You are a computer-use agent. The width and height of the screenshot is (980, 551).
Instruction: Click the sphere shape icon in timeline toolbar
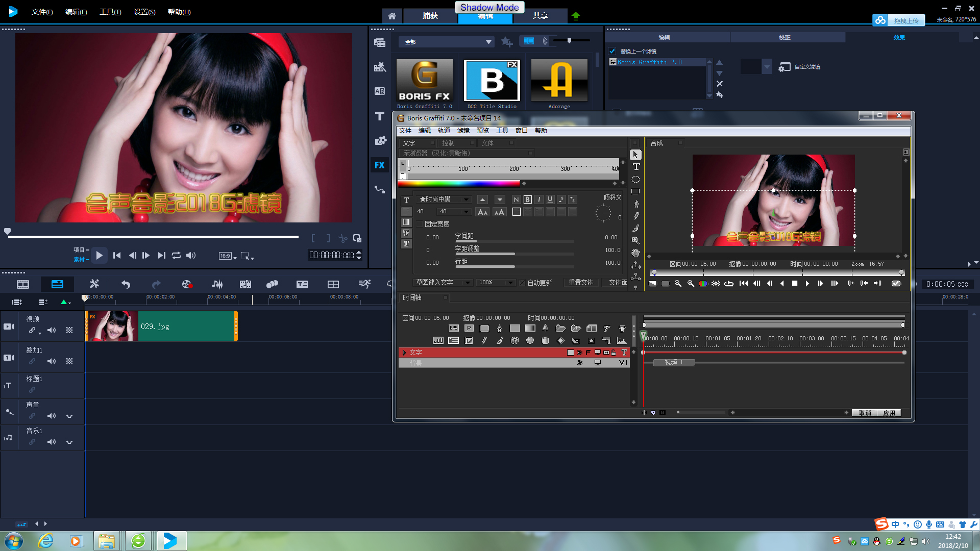tap(530, 340)
